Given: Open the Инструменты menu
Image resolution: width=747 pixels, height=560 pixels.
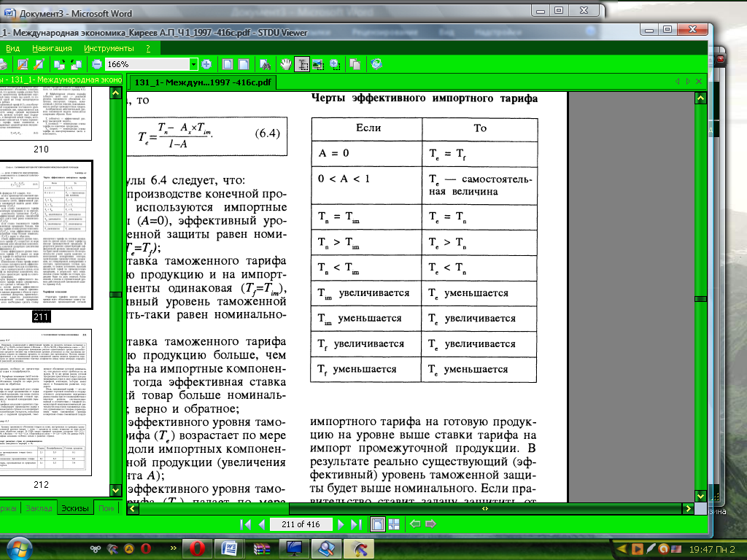Looking at the screenshot, I should [x=109, y=48].
